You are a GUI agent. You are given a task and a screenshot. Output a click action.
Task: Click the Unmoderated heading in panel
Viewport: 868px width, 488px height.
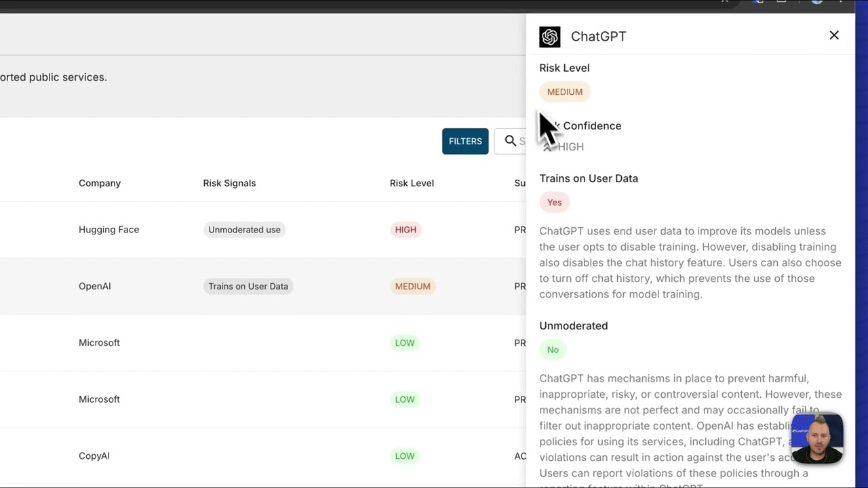click(x=574, y=326)
